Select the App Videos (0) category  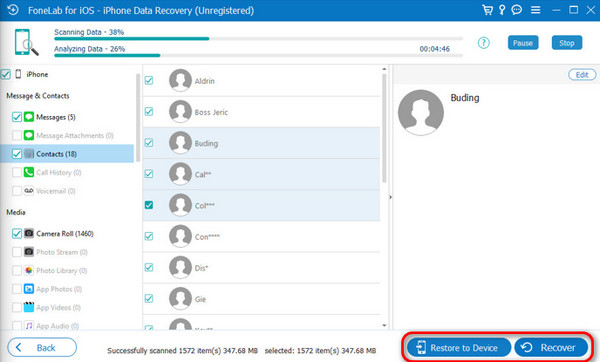point(58,307)
